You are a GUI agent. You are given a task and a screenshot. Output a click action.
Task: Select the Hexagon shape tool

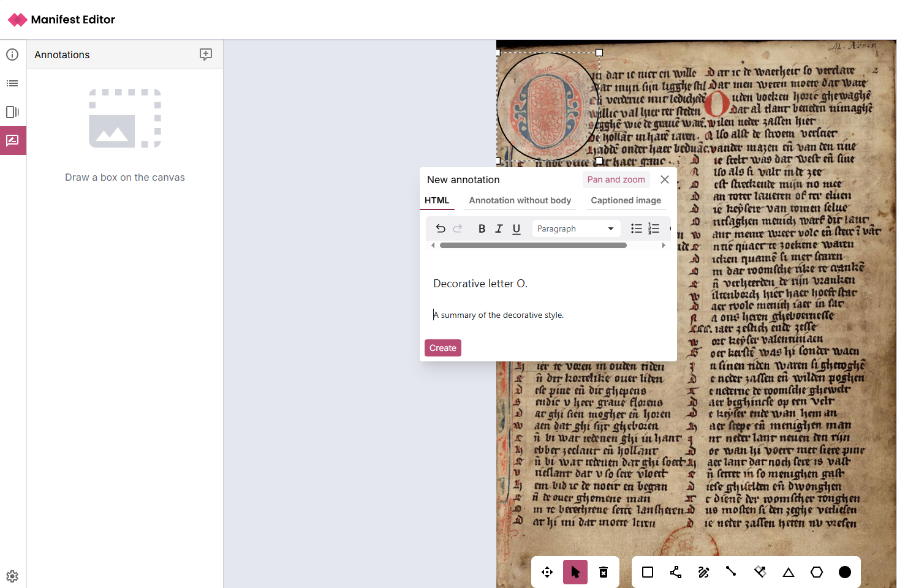pyautogui.click(x=816, y=572)
